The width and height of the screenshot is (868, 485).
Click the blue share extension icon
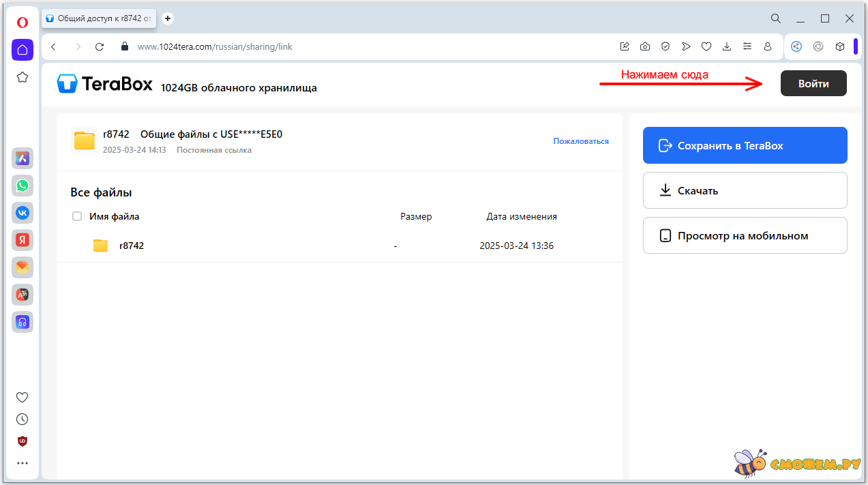point(796,47)
